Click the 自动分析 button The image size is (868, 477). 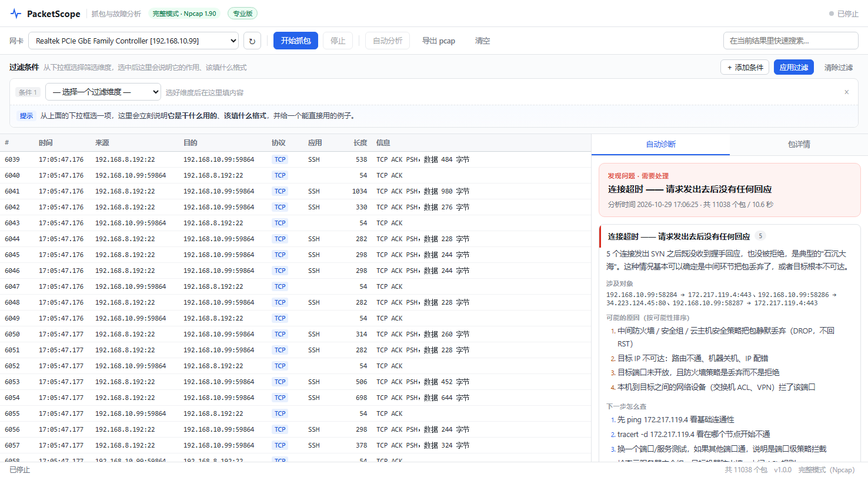pos(388,41)
